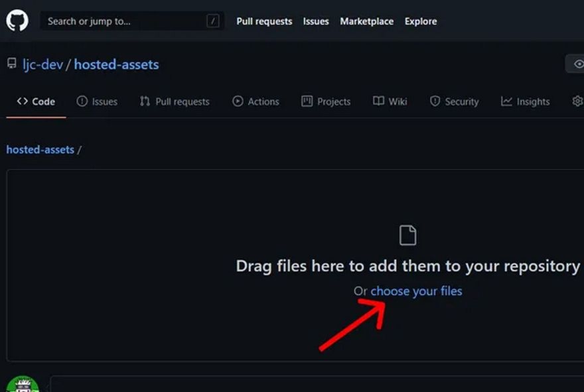Open the repository Actions tab
Viewport: 584px width, 392px height.
[256, 101]
